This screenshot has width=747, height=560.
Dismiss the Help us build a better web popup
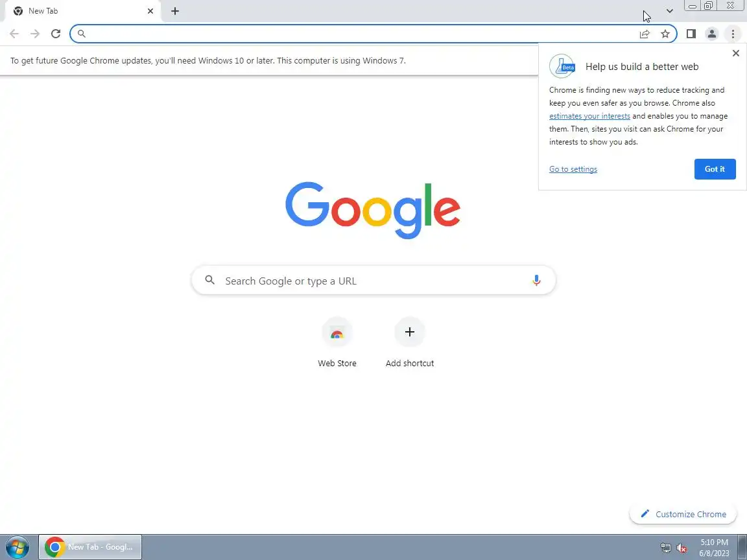735,53
